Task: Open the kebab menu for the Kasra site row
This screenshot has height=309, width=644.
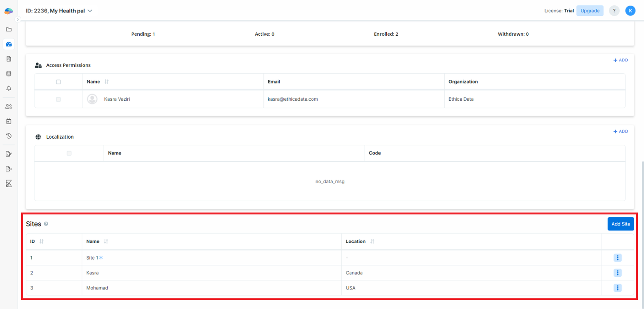Action: point(617,272)
